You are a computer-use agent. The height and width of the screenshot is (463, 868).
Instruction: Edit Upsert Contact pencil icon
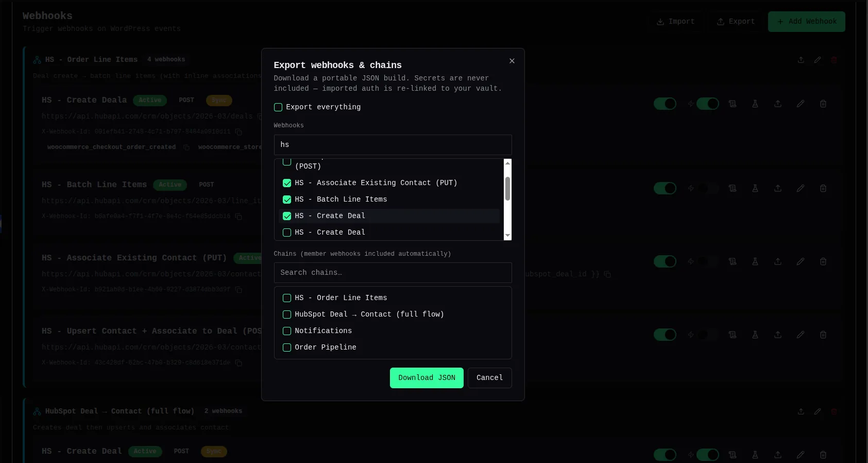(801, 335)
